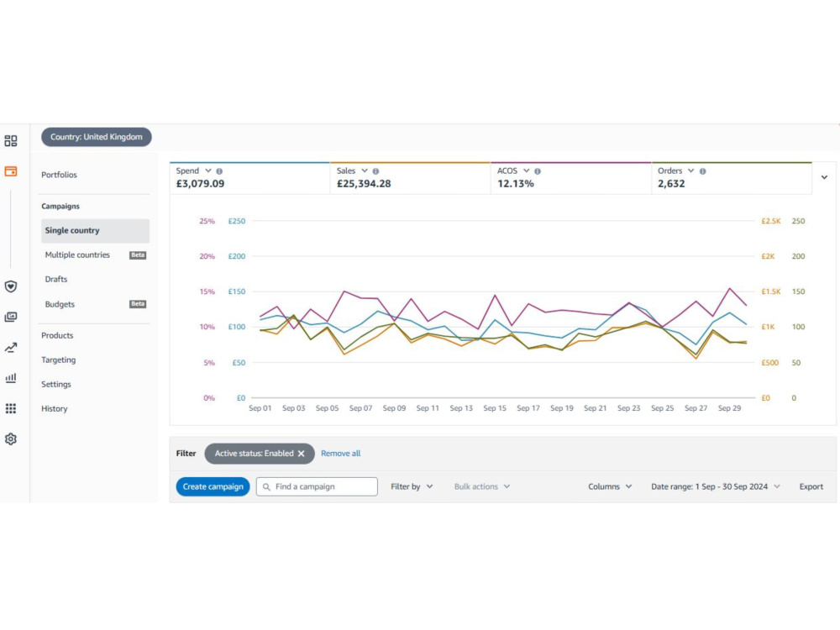Open Drafts in the side menu
Image resolution: width=840 pixels, height=630 pixels.
click(55, 280)
